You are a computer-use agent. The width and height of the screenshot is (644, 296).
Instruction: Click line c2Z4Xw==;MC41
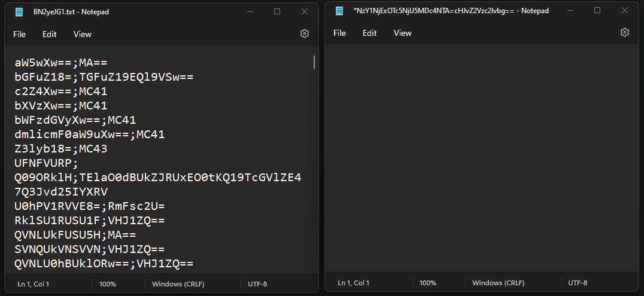[61, 91]
